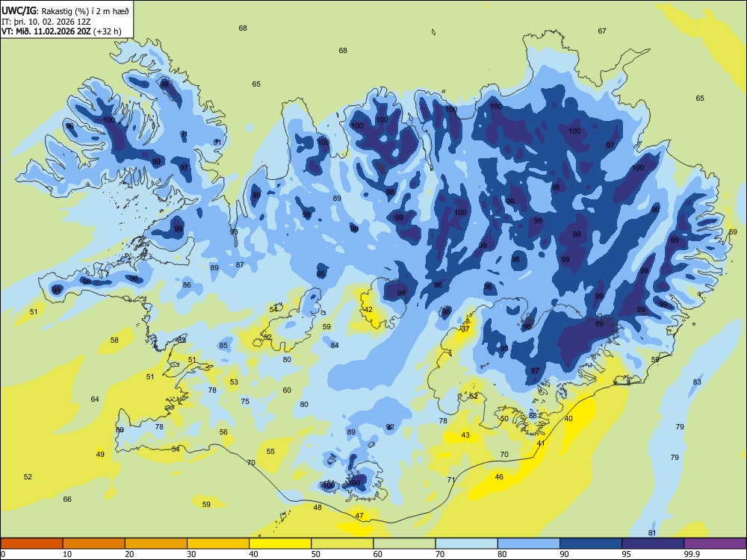The image size is (747, 560).
Task: Click the humidity value 49 on the map
Action: (x=100, y=454)
